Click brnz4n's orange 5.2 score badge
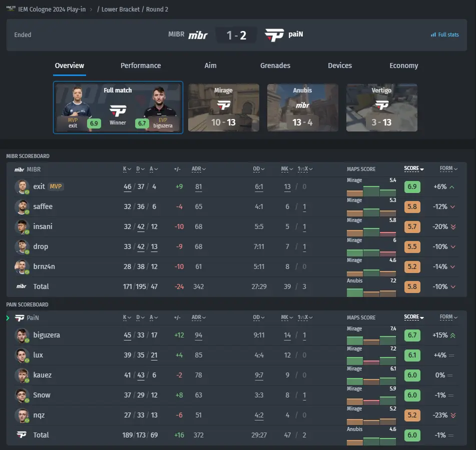Image resolution: width=476 pixels, height=450 pixels. pyautogui.click(x=412, y=267)
